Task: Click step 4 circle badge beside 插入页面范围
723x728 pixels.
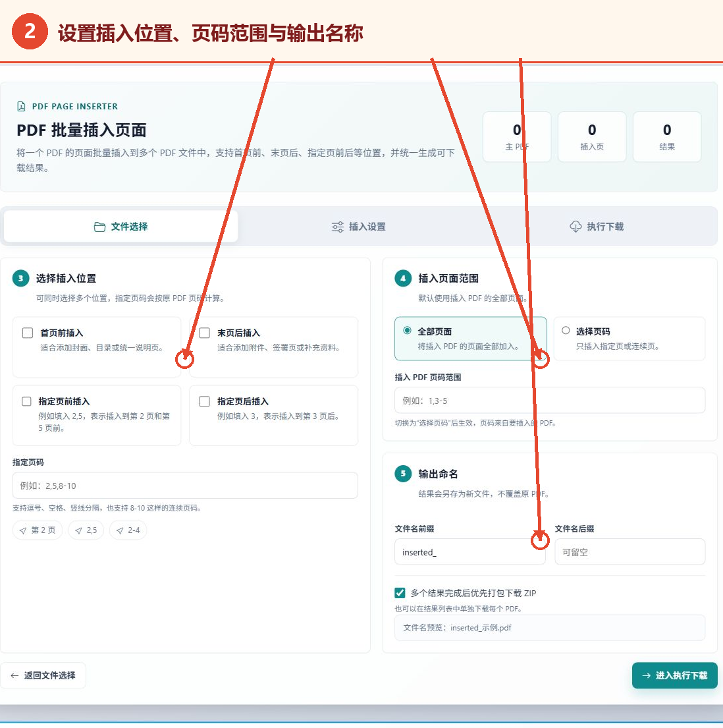Action: coord(403,278)
